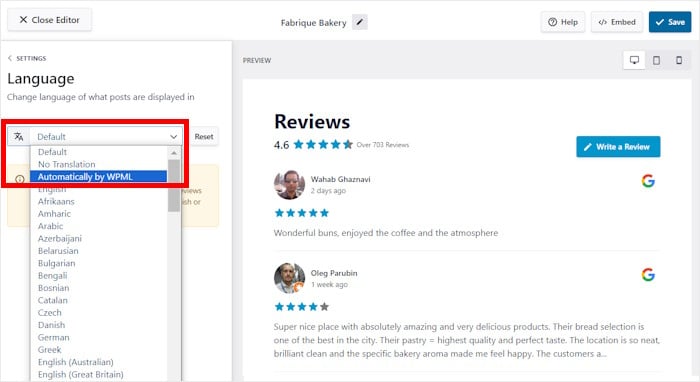Viewport: 700px width, 382px height.
Task: Open the Help button
Action: click(x=562, y=22)
